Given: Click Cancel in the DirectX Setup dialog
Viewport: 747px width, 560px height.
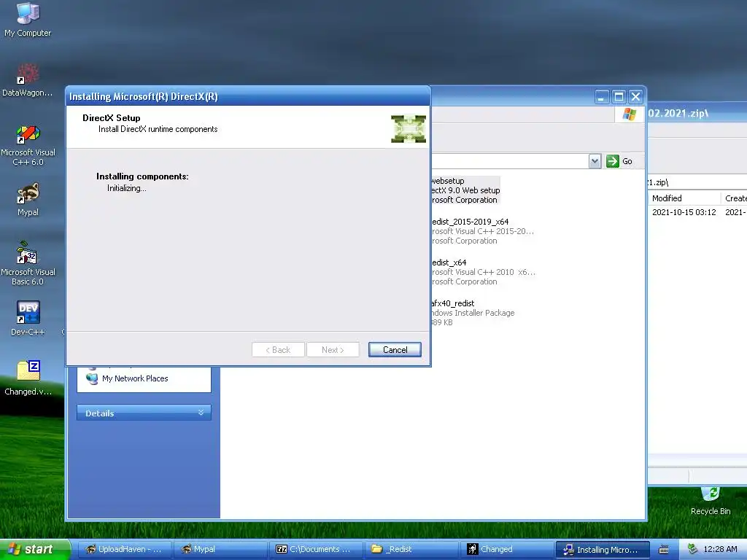Looking at the screenshot, I should point(395,349).
